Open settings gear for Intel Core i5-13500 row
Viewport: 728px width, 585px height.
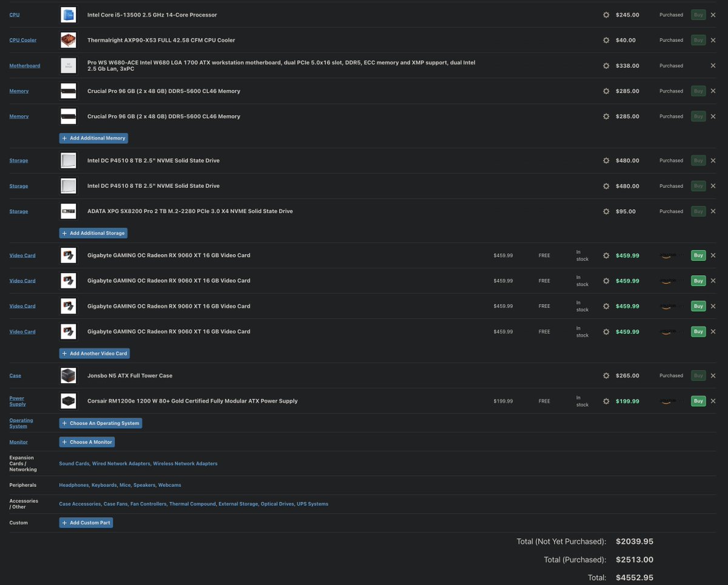pos(605,15)
